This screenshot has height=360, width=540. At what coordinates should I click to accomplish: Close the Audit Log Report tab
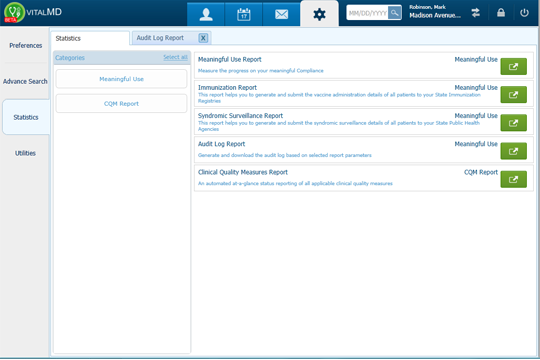[x=203, y=38]
